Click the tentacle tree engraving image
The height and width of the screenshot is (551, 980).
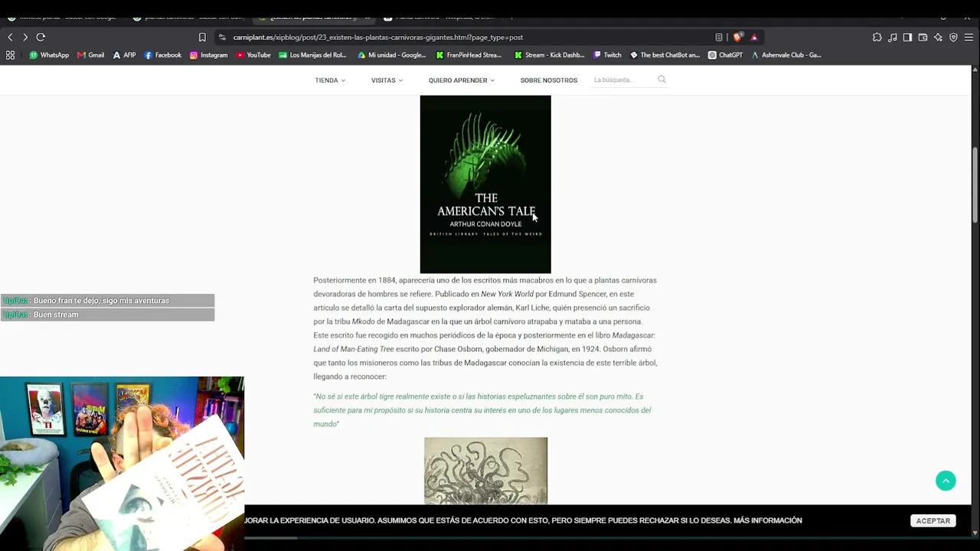[486, 471]
